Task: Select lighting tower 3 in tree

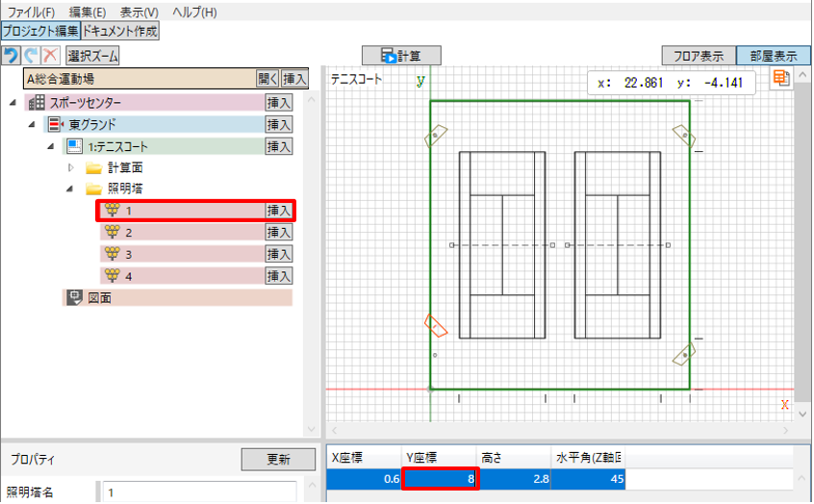Action: point(127,254)
